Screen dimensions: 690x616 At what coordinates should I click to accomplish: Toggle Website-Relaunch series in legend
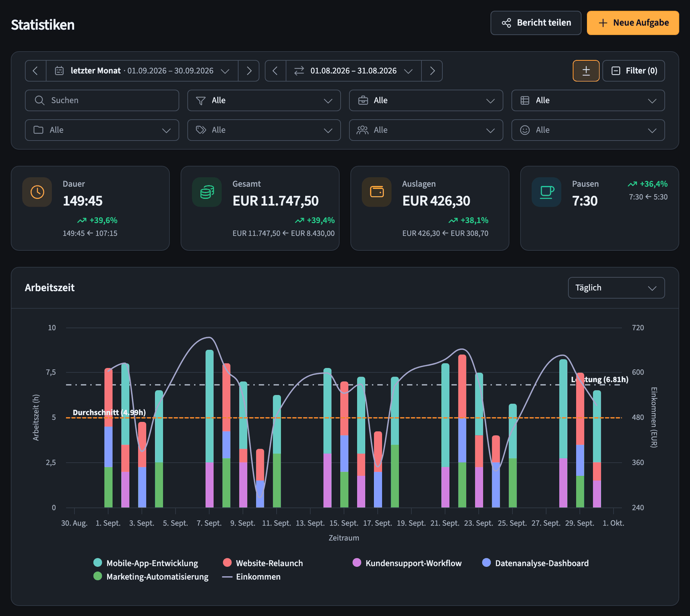point(263,563)
